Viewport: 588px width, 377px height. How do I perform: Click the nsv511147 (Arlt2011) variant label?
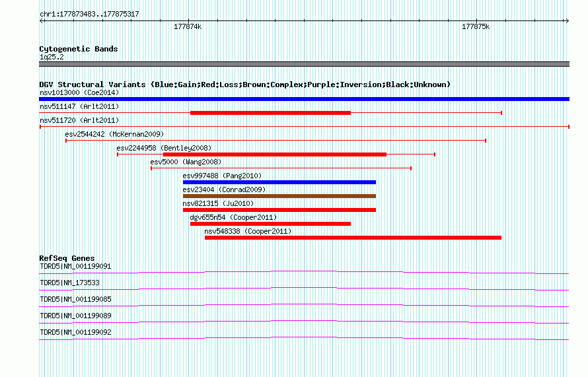tap(79, 106)
